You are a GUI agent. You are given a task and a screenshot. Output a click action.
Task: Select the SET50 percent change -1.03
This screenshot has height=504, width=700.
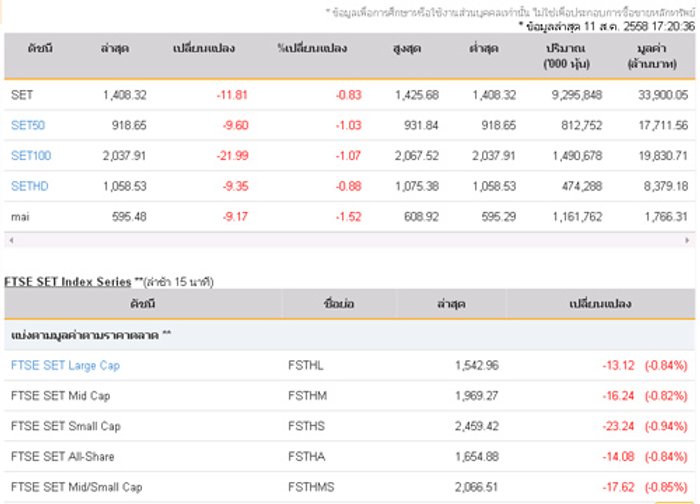point(348,125)
